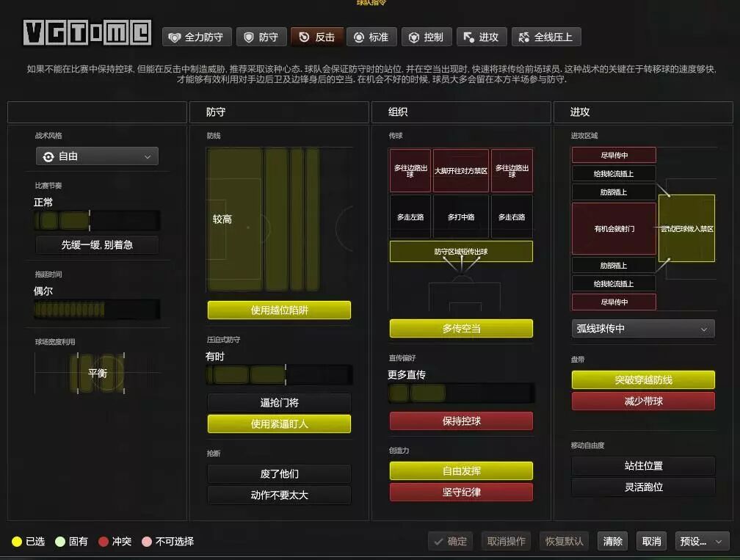
Task: Select 有机会就射门 attacking zone
Action: pos(614,229)
